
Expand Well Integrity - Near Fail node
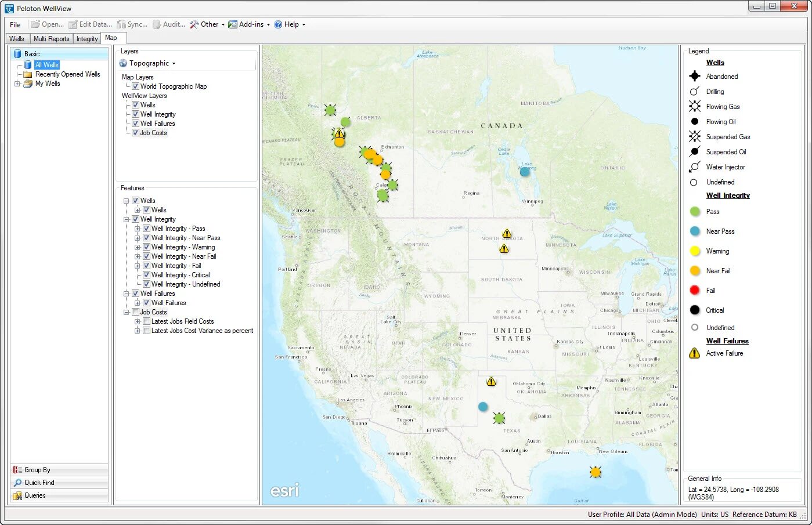tap(138, 256)
